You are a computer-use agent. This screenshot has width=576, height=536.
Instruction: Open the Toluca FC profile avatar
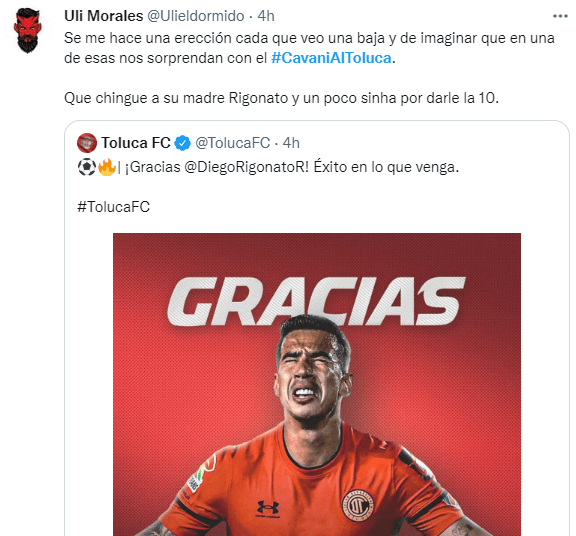[87, 143]
